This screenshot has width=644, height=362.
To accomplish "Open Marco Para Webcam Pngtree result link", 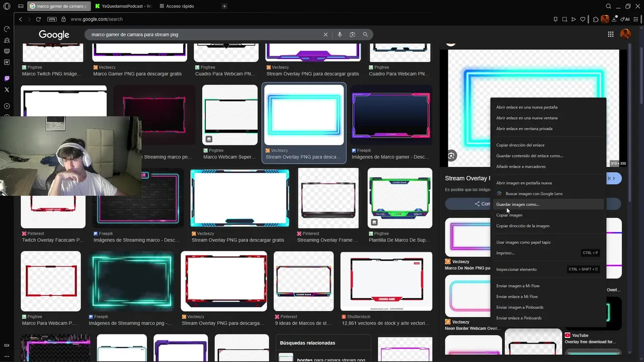I will (x=49, y=323).
